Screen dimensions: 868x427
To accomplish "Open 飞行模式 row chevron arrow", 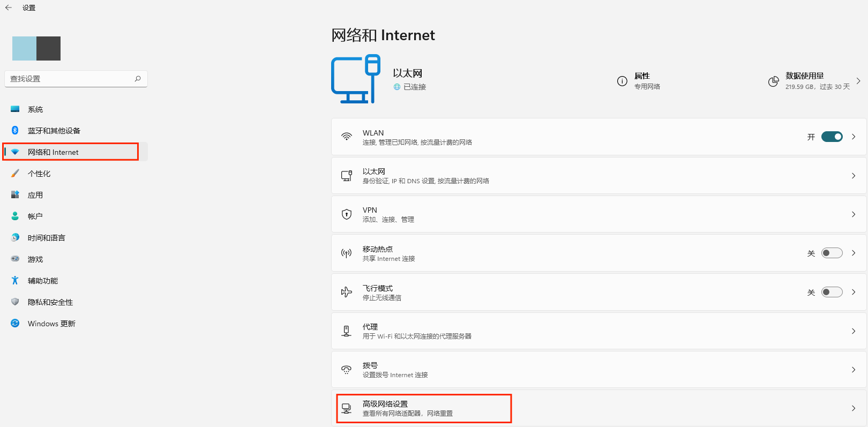I will pos(854,292).
